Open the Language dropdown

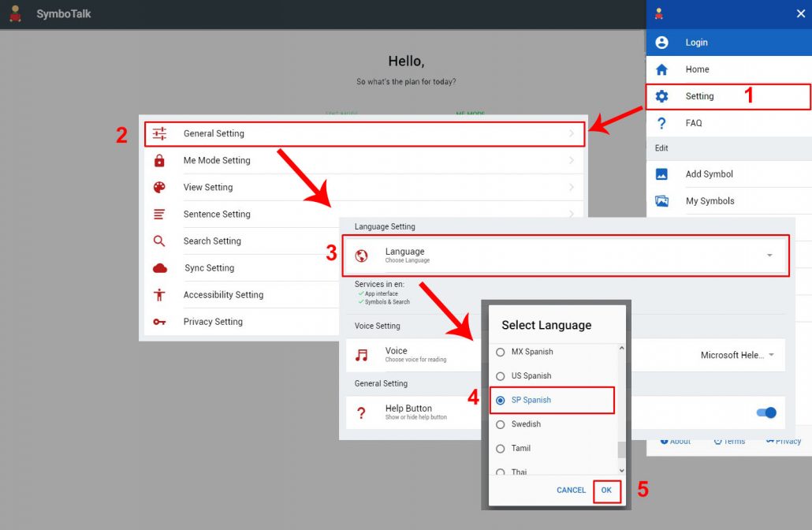click(x=769, y=255)
